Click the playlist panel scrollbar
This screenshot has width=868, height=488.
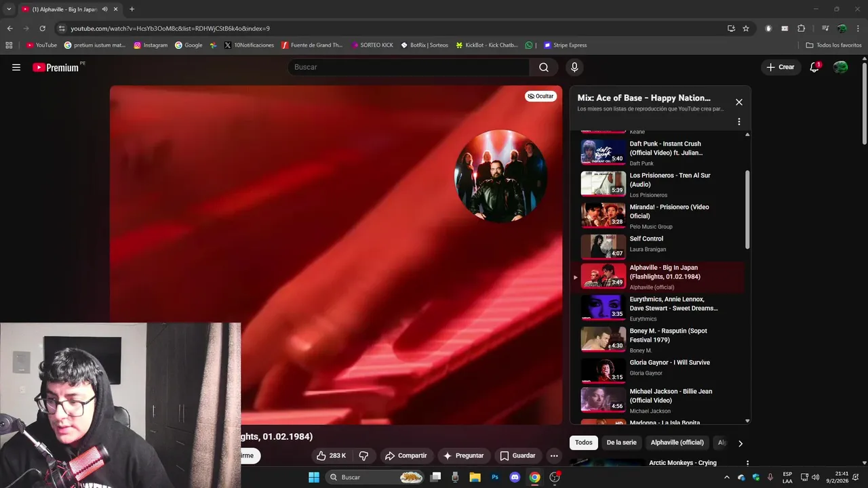(747, 209)
